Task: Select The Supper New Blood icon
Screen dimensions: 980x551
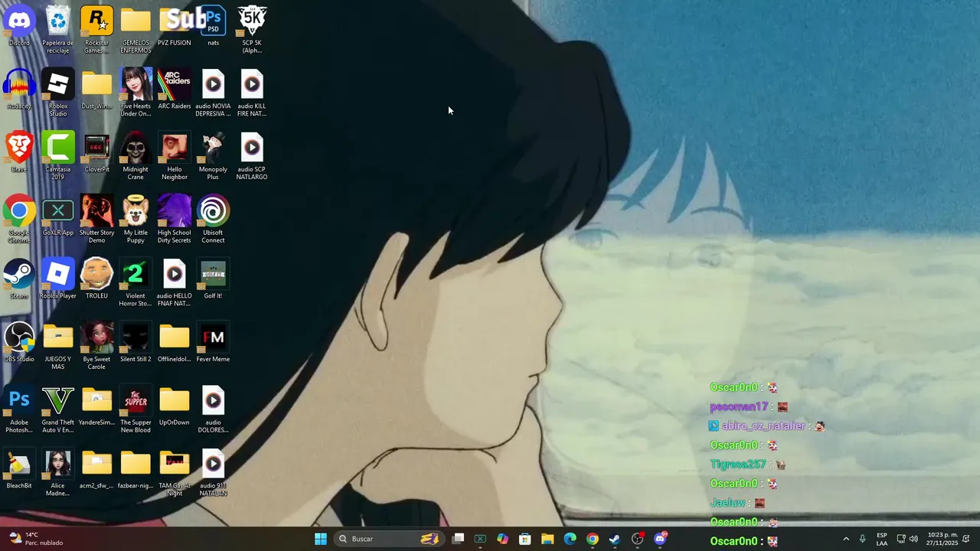Action: (x=136, y=409)
